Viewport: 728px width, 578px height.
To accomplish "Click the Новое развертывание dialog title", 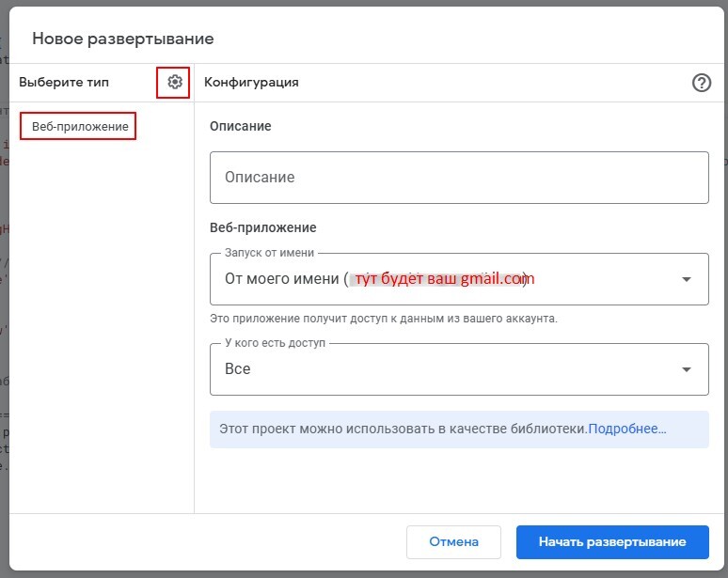I will (123, 39).
